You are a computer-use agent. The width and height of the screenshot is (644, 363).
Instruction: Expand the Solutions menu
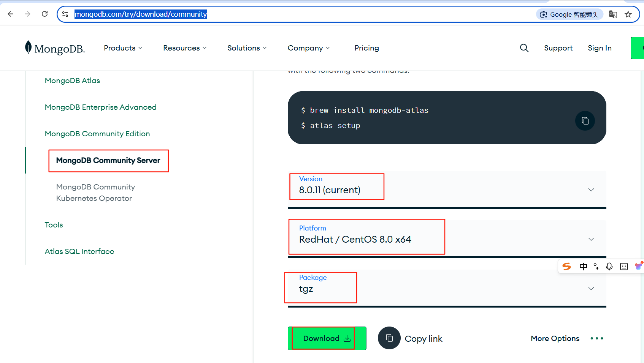point(247,48)
